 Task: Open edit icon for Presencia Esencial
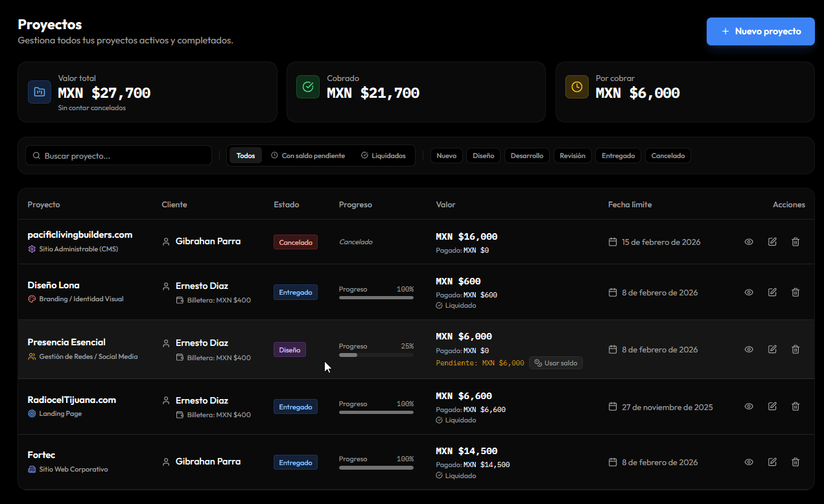point(772,349)
